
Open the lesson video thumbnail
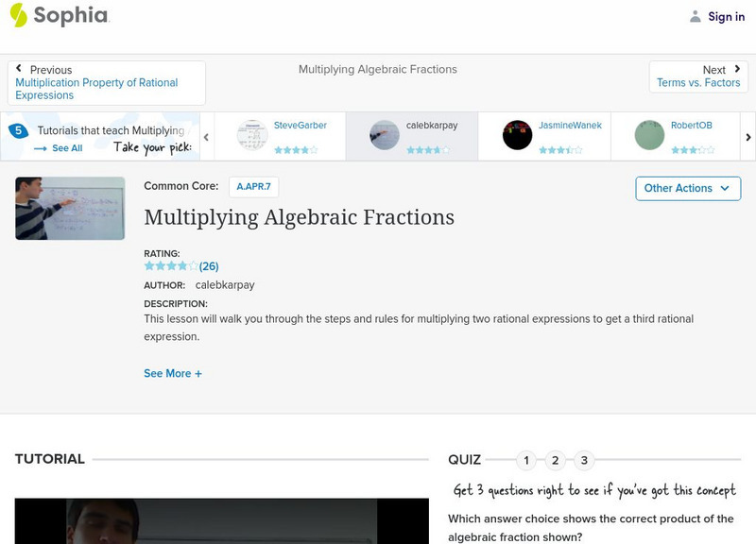click(x=70, y=208)
